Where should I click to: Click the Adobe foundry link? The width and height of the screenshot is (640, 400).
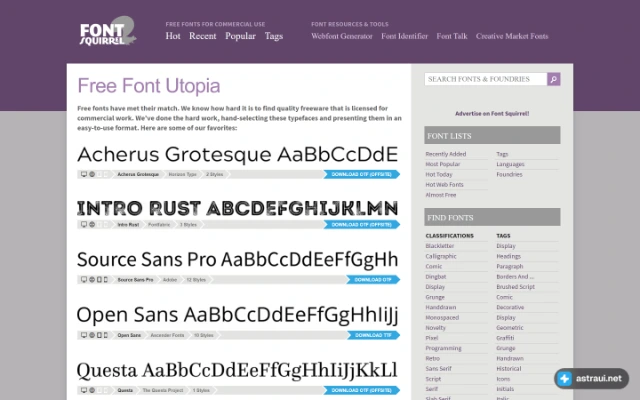click(x=170, y=280)
